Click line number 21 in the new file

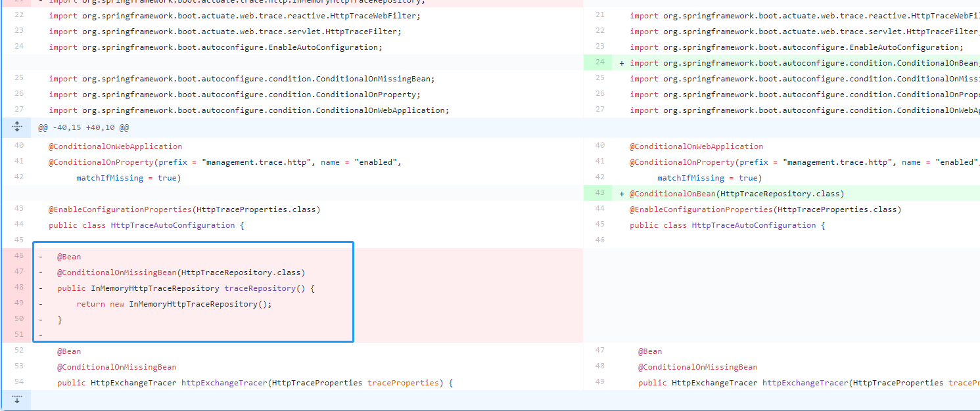pyautogui.click(x=599, y=14)
